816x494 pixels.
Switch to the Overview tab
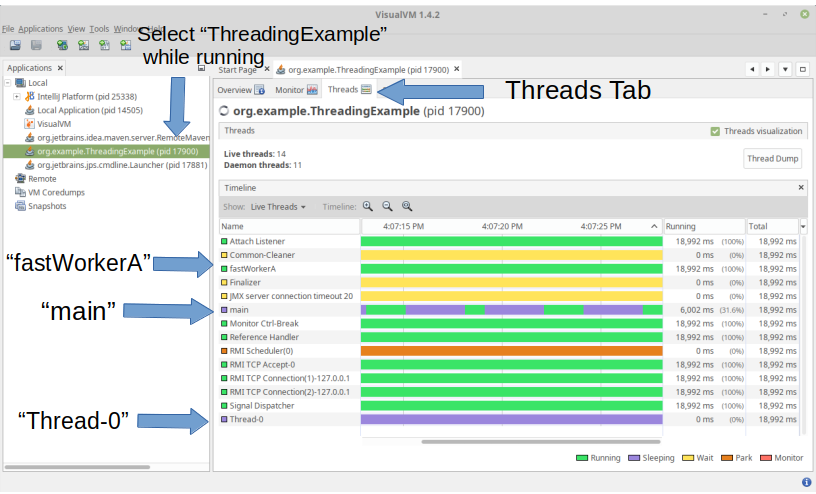coord(241,90)
